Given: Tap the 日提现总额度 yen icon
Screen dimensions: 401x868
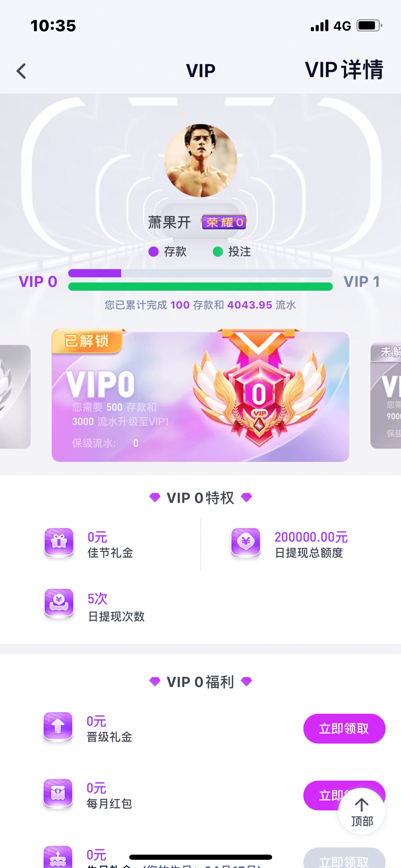Looking at the screenshot, I should [246, 543].
